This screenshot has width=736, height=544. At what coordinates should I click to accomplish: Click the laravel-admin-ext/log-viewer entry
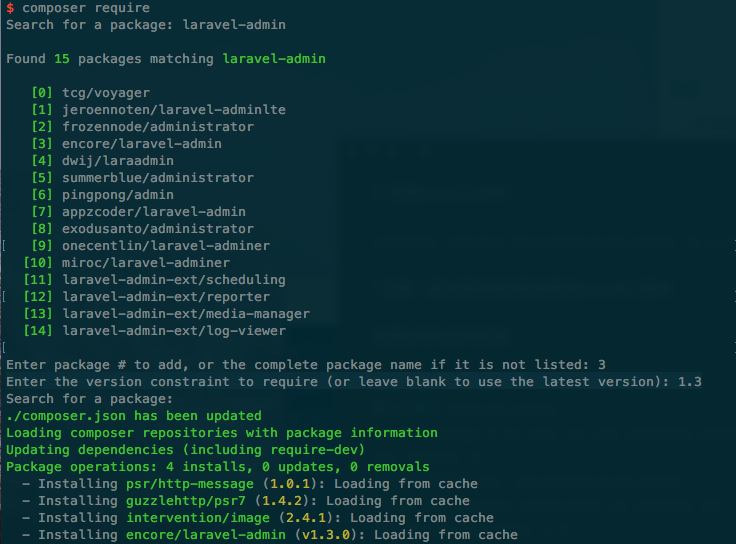174,331
